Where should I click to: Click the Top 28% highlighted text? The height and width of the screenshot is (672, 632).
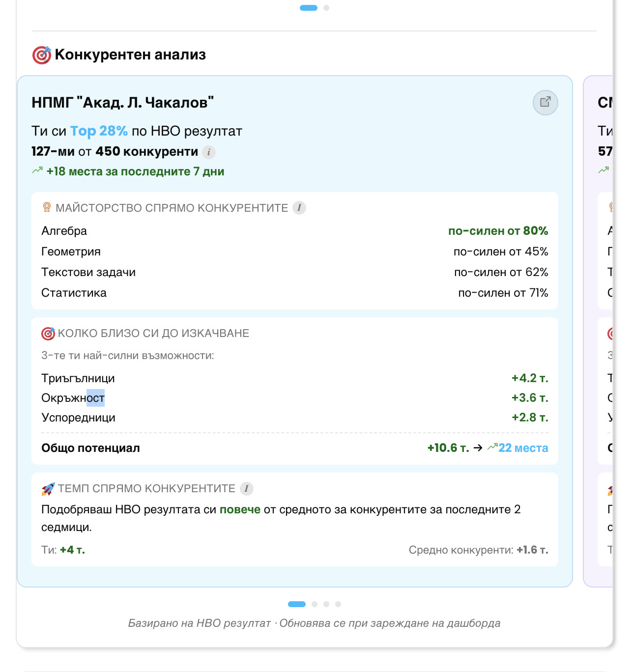(99, 131)
